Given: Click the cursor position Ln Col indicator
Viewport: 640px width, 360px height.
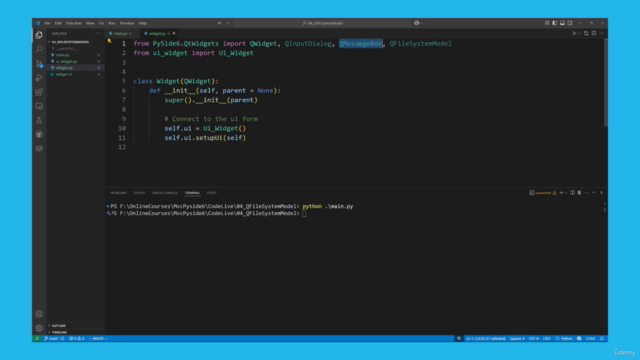Looking at the screenshot, I should (x=486, y=338).
